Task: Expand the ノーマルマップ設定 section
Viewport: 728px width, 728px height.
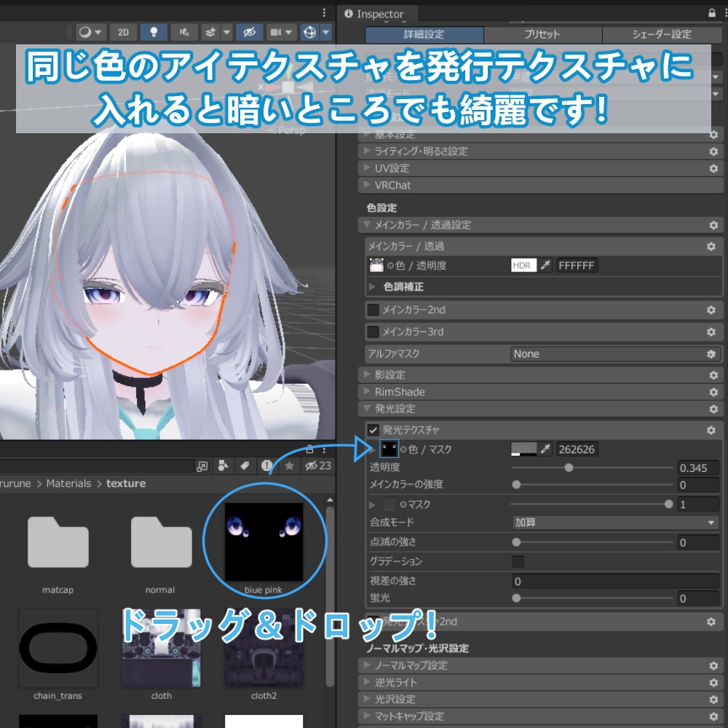Action: (x=540, y=665)
